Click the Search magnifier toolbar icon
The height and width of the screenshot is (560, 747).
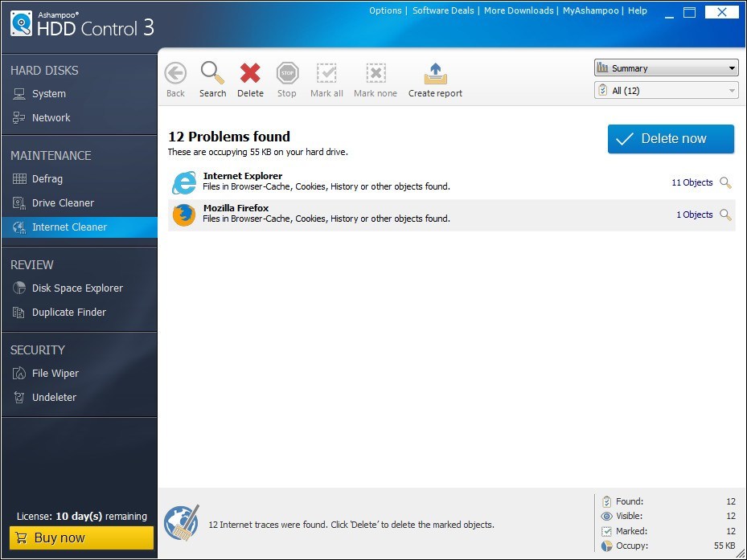click(212, 73)
